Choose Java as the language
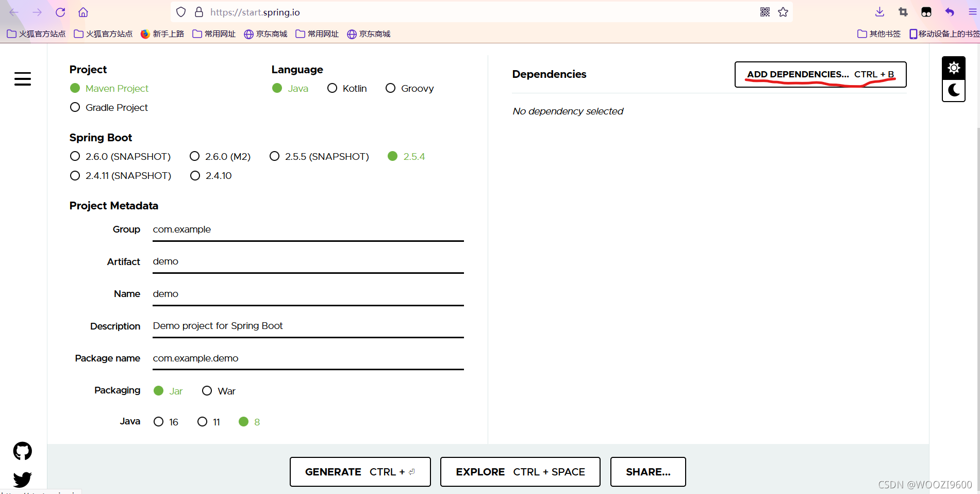Screen dimensions: 980x494 click(290, 88)
